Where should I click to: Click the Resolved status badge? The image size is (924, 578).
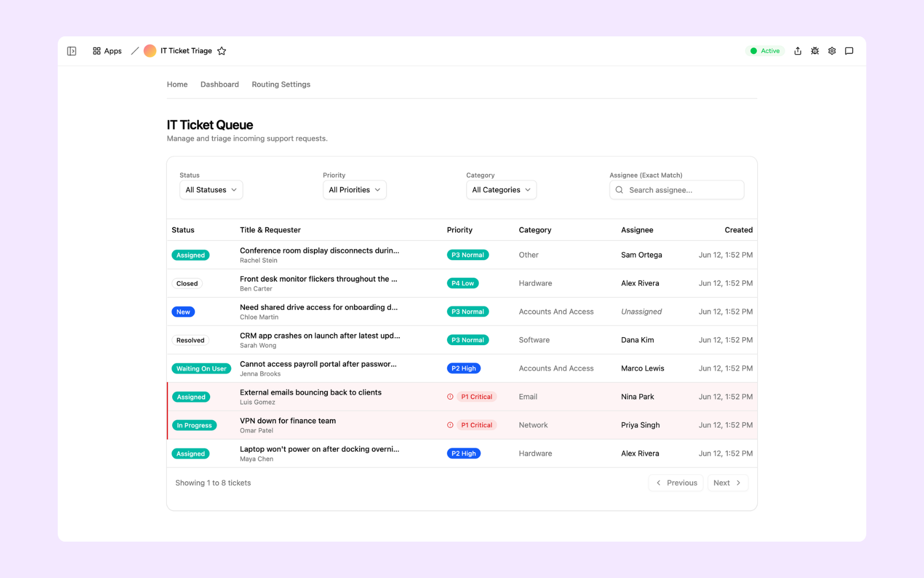190,340
